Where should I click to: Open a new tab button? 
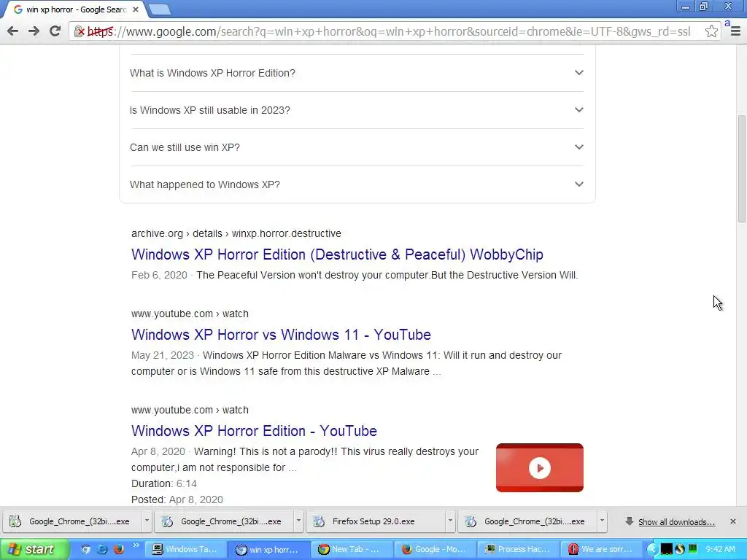click(x=160, y=9)
